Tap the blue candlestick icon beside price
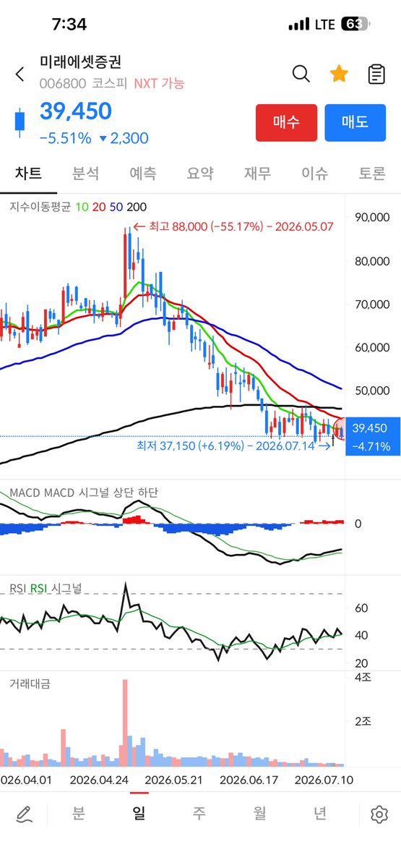 20,121
